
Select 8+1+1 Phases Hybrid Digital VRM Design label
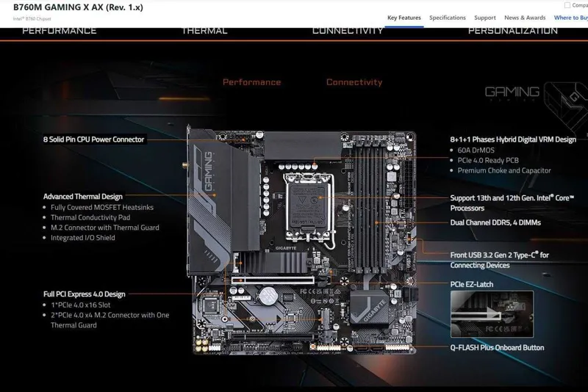click(513, 139)
